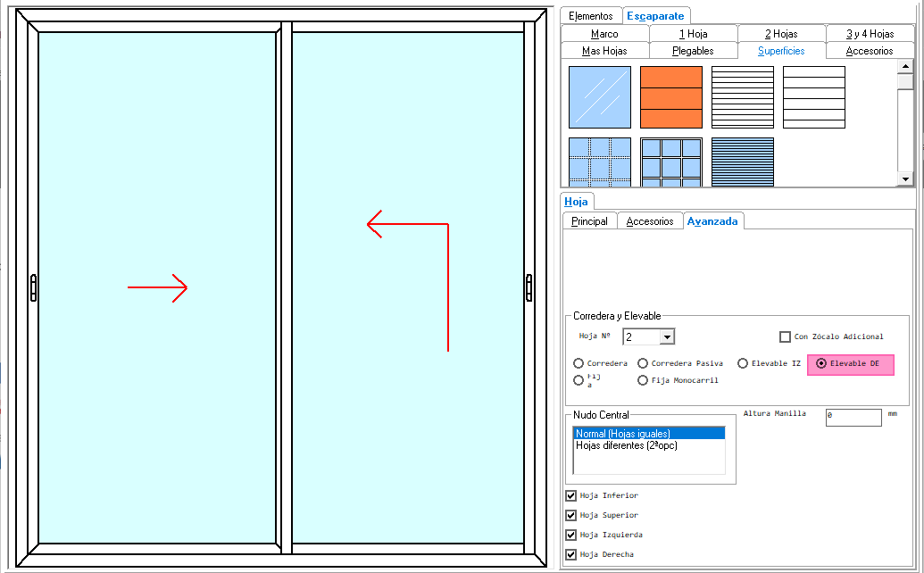Toggle the Hoja Izquierda checkbox
This screenshot has width=924, height=573.
[570, 535]
